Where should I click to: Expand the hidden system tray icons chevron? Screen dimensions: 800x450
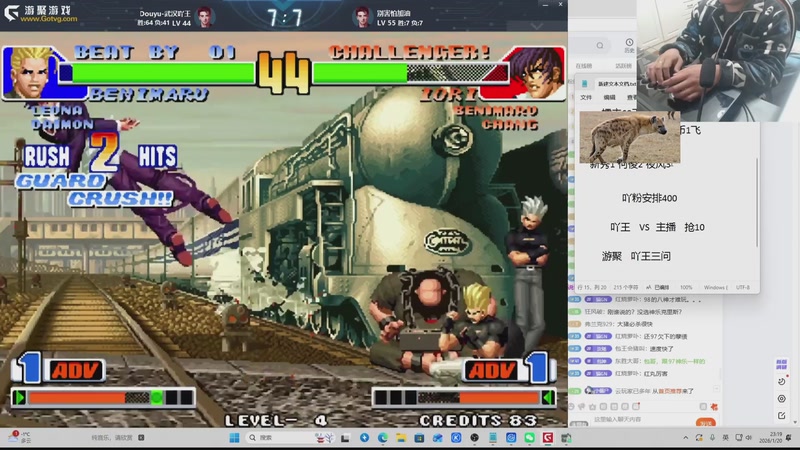point(685,438)
